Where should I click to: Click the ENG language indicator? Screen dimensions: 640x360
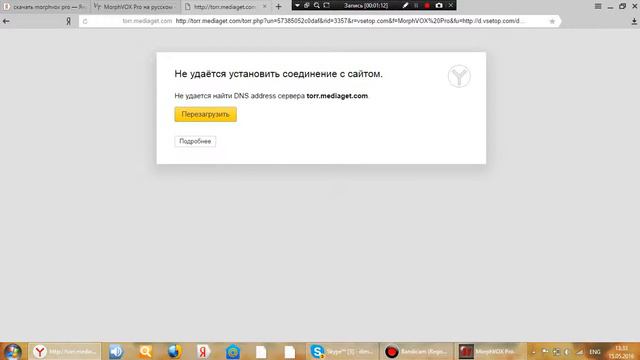pos(595,352)
